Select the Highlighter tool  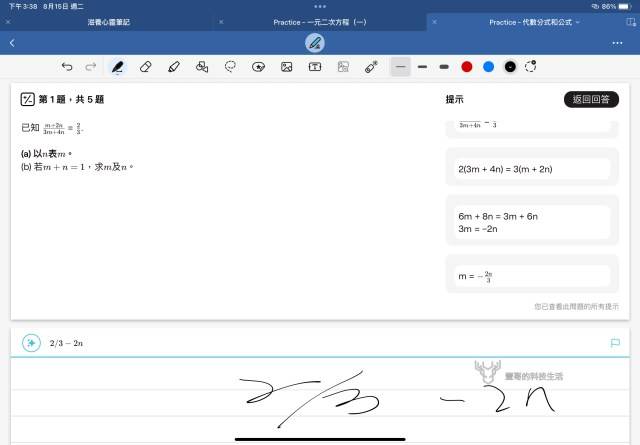(174, 67)
